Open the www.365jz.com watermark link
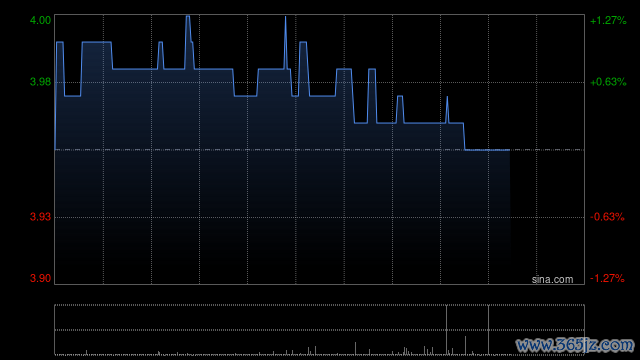 tap(575, 345)
